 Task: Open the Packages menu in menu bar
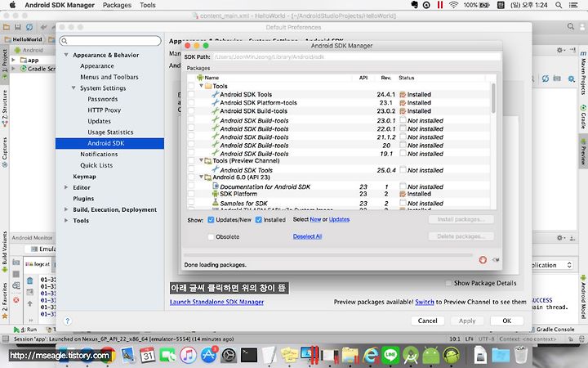pyautogui.click(x=117, y=5)
